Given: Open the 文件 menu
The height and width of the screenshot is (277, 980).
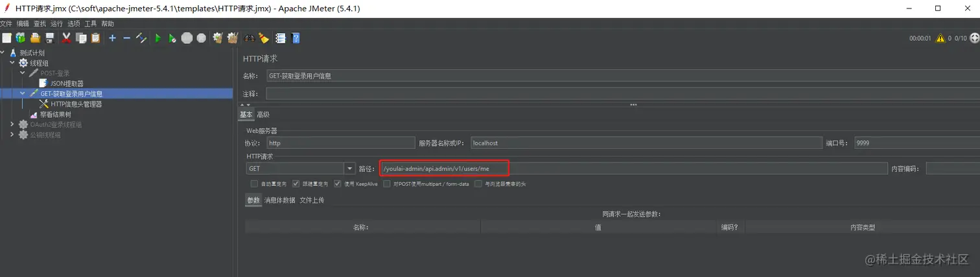Looking at the screenshot, I should (6, 24).
